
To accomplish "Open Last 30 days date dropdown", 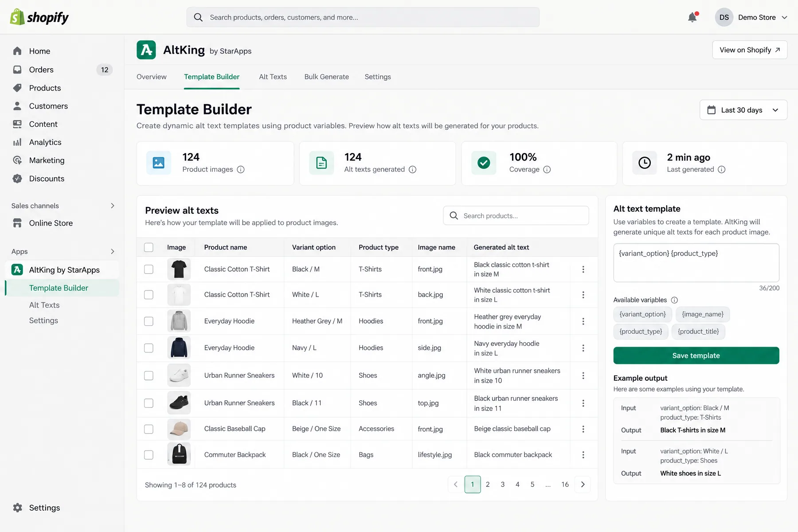I will click(x=743, y=110).
